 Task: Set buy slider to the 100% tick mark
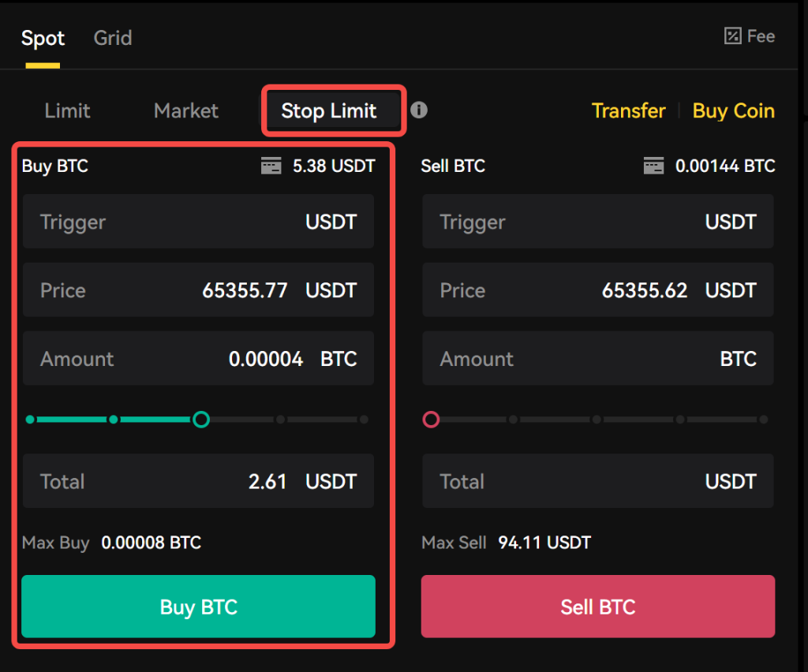pyautogui.click(x=364, y=419)
